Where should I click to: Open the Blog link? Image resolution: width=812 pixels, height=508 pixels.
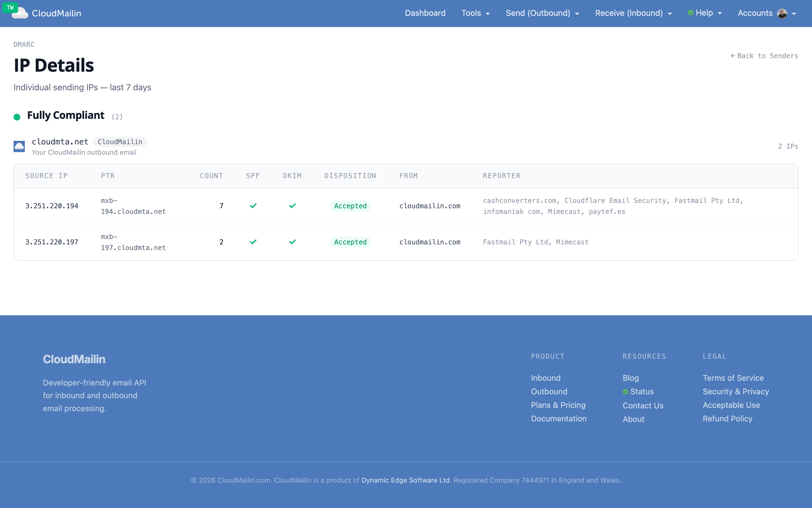[631, 378]
